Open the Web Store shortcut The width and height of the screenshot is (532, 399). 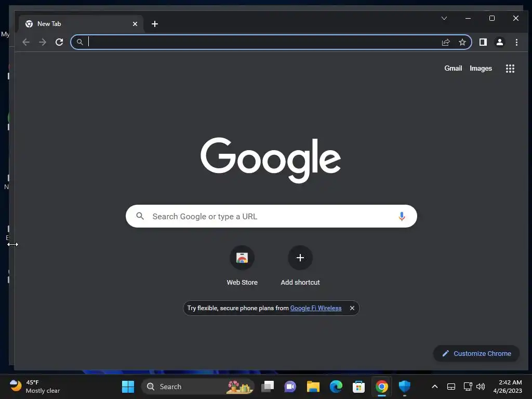pyautogui.click(x=242, y=267)
